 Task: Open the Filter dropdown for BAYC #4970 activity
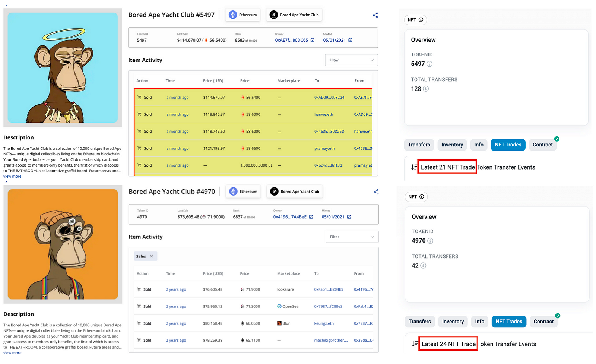coord(352,237)
